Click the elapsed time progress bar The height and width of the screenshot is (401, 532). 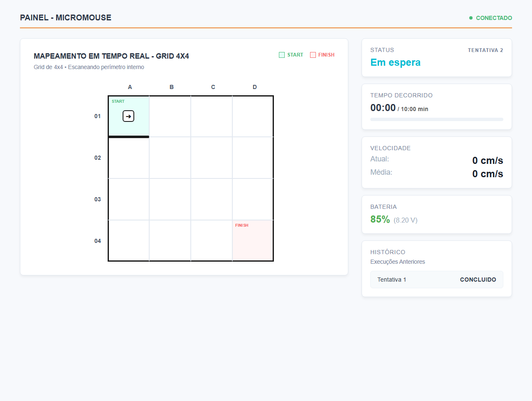(x=437, y=119)
